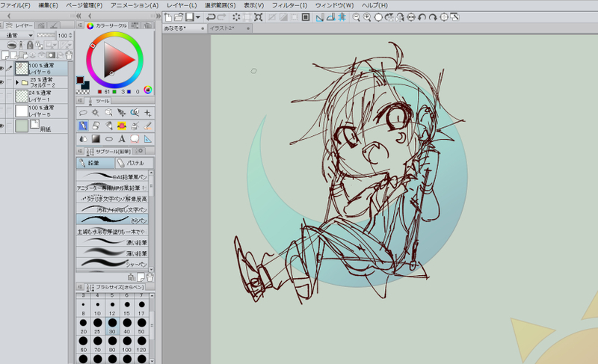Select the Lasso selection tool
Screen dimensions: 598x364
pos(83,113)
